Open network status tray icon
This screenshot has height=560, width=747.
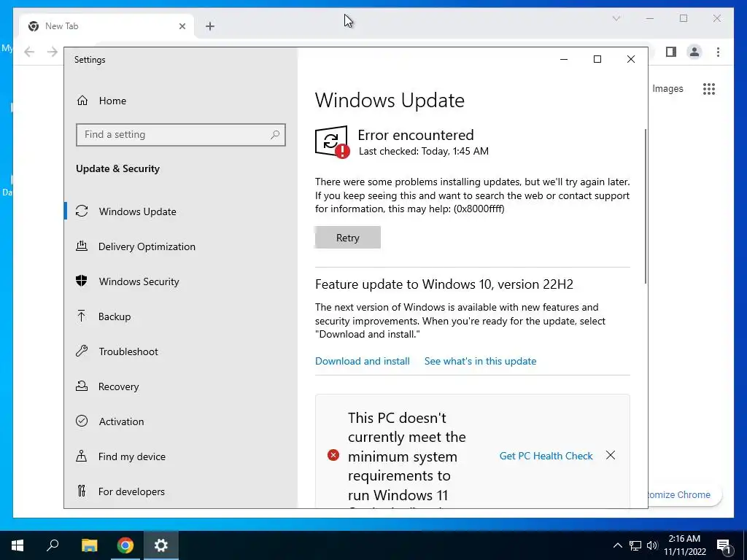[635, 545]
